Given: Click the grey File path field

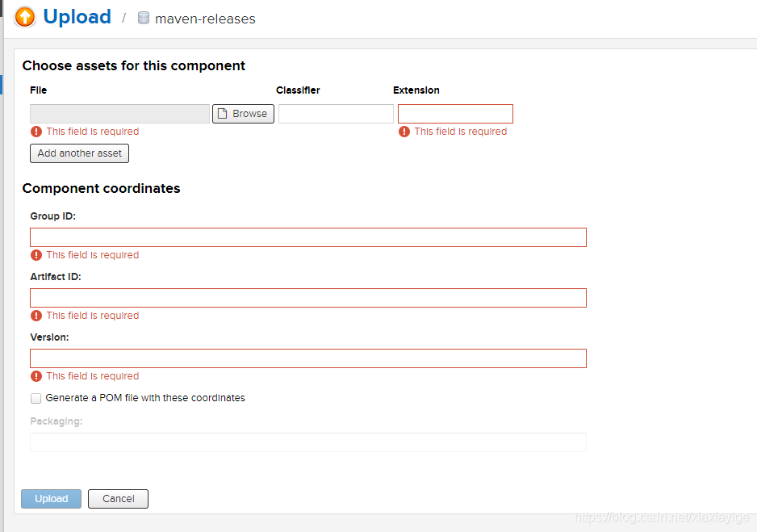Looking at the screenshot, I should (x=119, y=114).
